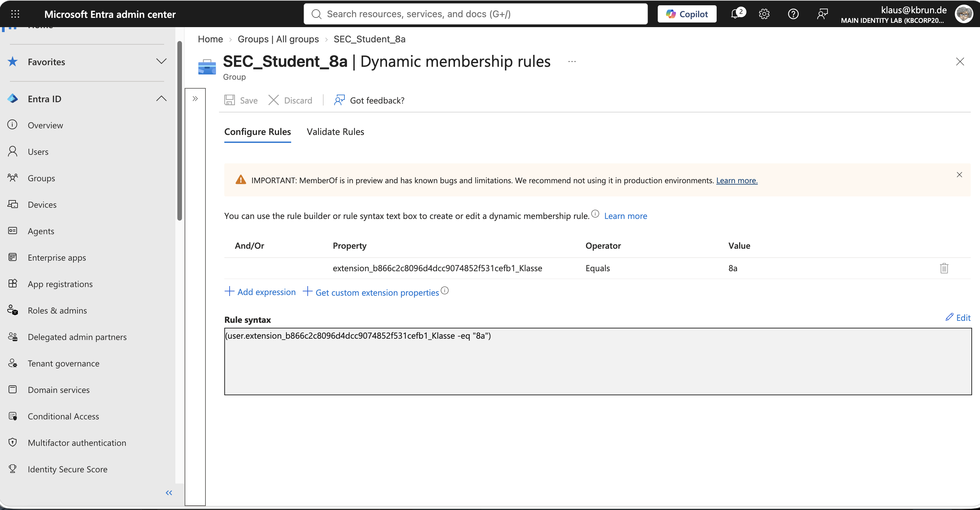Click the klaus@kbrun.de account name
This screenshot has width=980, height=510.
[x=914, y=10]
